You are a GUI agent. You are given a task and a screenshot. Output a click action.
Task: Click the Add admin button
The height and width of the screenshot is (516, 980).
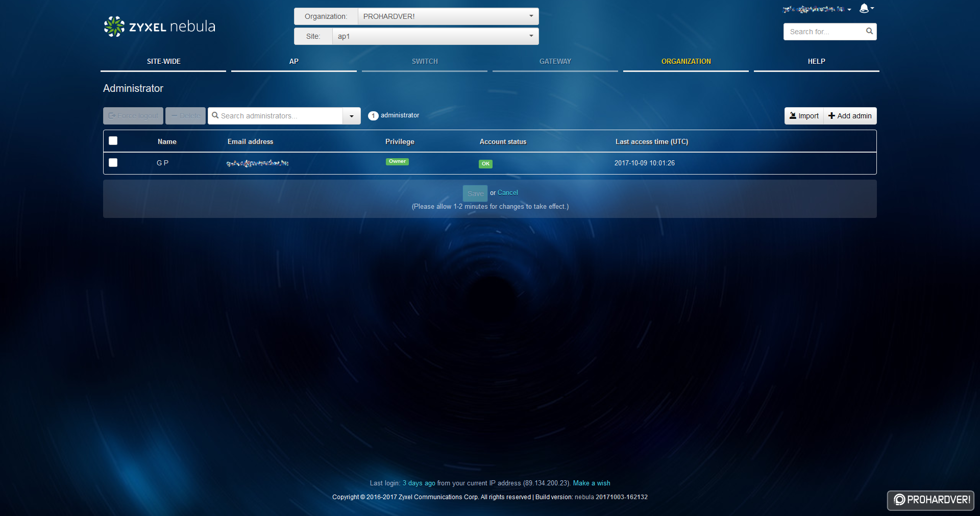pos(850,116)
